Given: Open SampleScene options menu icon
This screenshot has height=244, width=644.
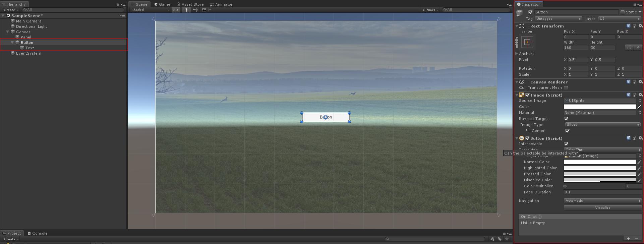Looking at the screenshot, I should 122,16.
